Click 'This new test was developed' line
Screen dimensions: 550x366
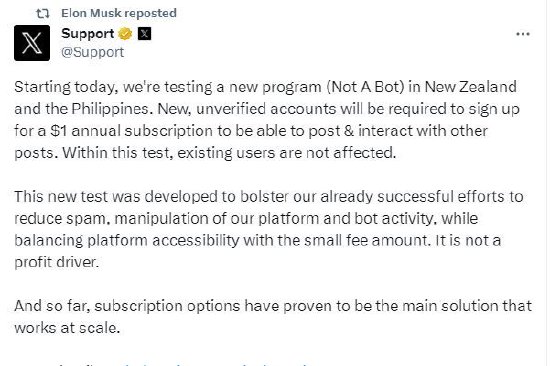point(269,197)
